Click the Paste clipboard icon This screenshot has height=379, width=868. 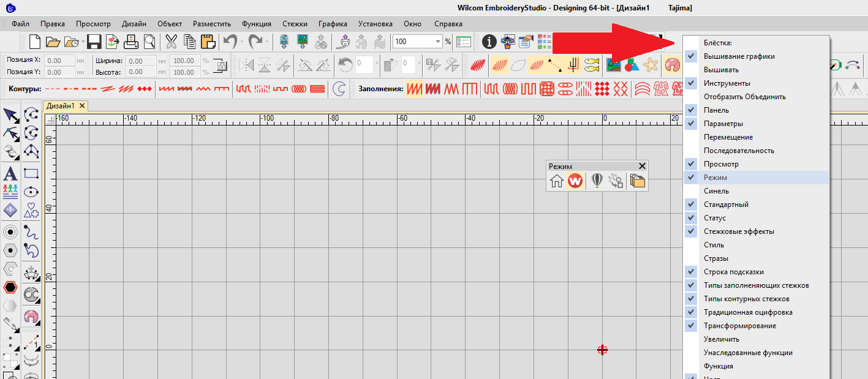pyautogui.click(x=208, y=42)
